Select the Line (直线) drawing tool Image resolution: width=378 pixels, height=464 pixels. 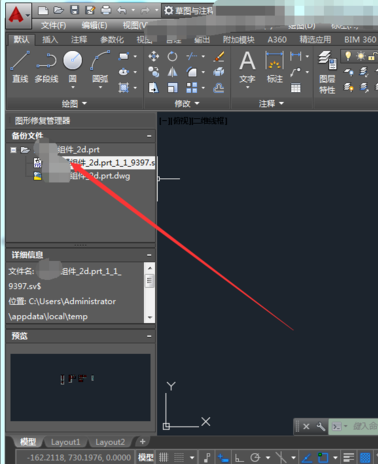[x=20, y=66]
